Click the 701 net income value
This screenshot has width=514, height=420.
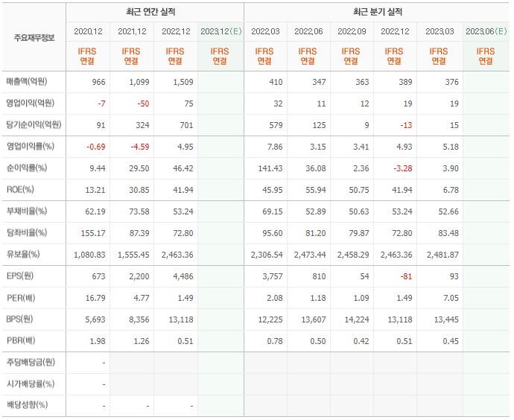[x=186, y=125]
